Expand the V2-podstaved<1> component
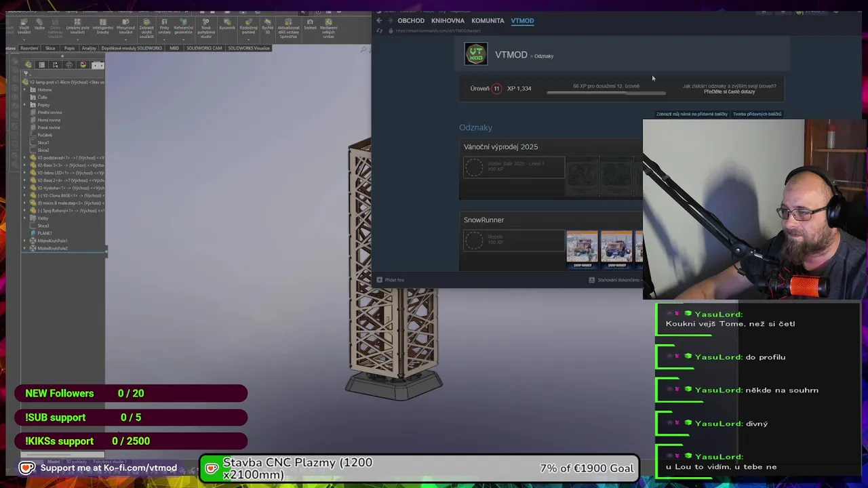 point(24,157)
